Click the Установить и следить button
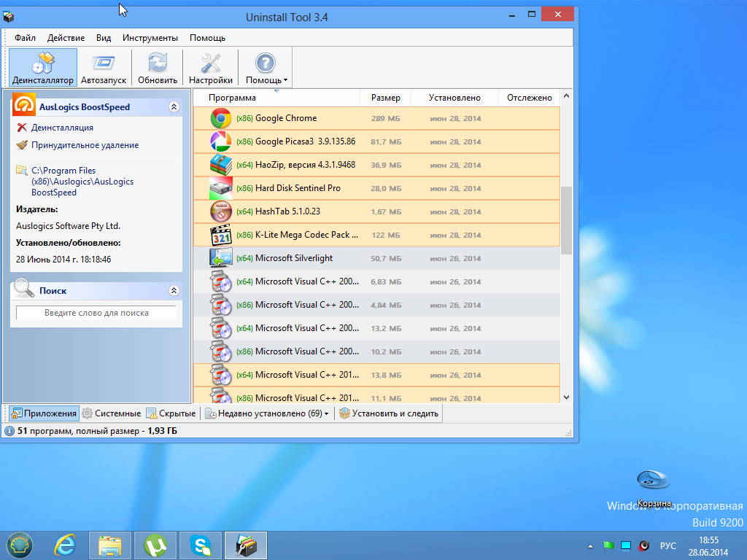 389,413
